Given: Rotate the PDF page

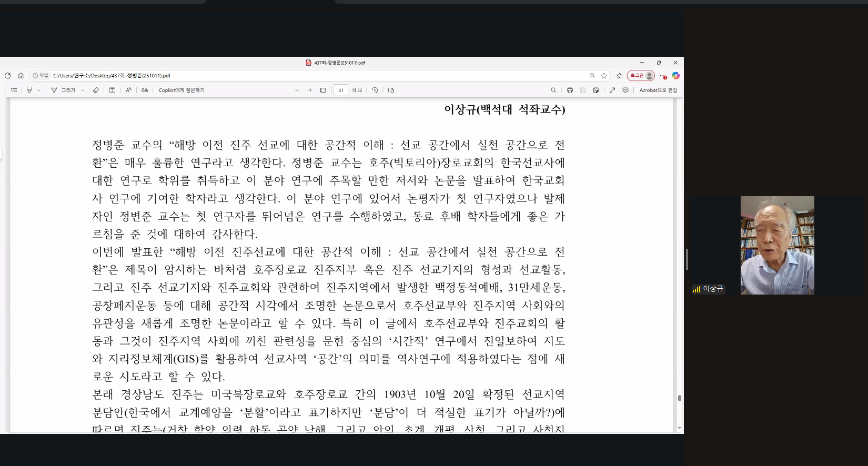Looking at the screenshot, I should click(375, 90).
